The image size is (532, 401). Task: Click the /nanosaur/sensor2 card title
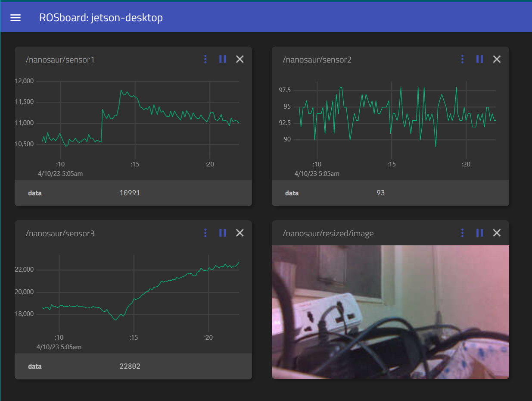click(317, 60)
